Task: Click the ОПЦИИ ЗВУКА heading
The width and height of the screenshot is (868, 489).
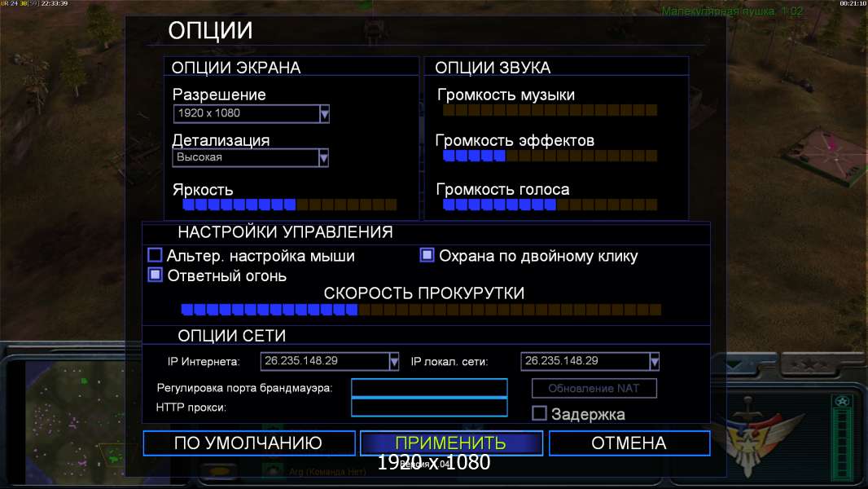Action: (x=493, y=68)
